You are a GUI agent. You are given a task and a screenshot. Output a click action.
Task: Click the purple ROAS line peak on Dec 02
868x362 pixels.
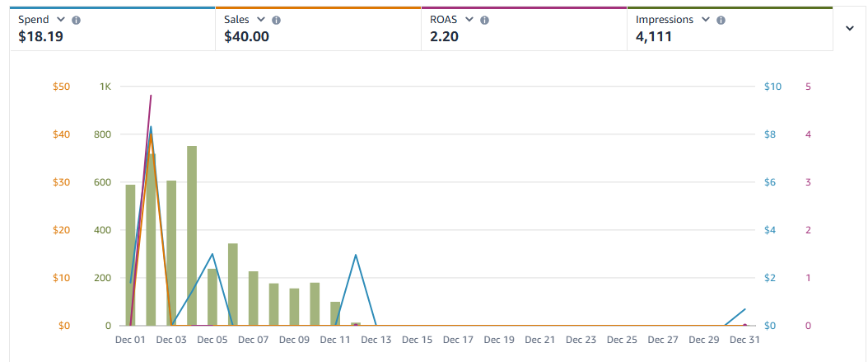151,96
